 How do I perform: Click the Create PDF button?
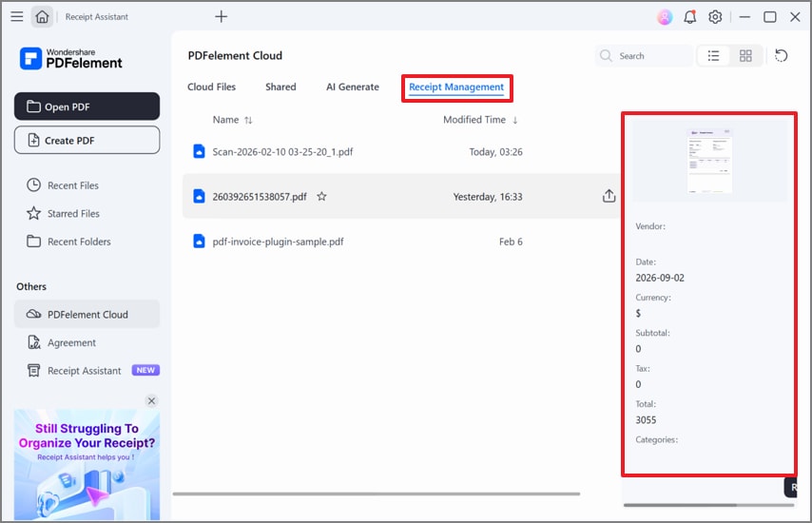tap(87, 141)
